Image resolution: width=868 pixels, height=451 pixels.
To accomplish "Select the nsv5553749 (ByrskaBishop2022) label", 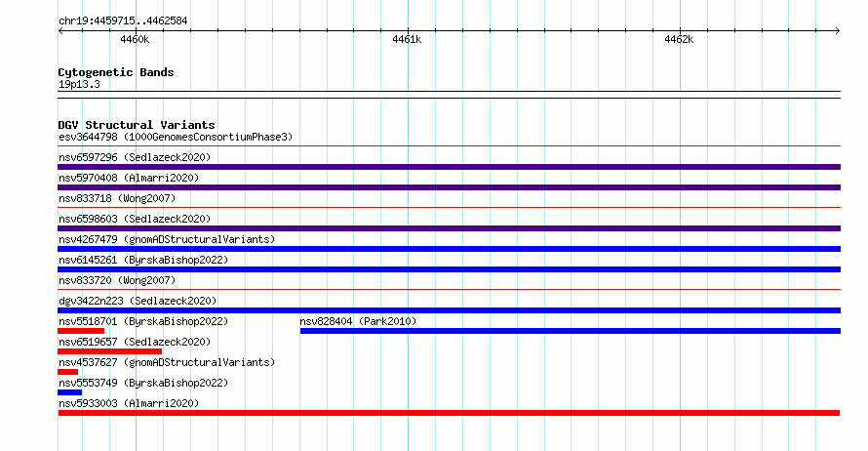I will point(143,383).
